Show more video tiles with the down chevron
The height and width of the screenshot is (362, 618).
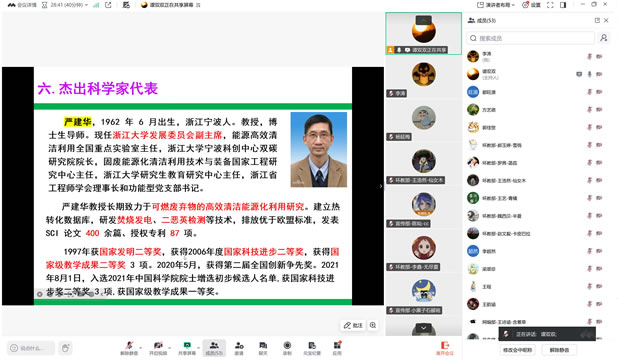[x=423, y=328]
